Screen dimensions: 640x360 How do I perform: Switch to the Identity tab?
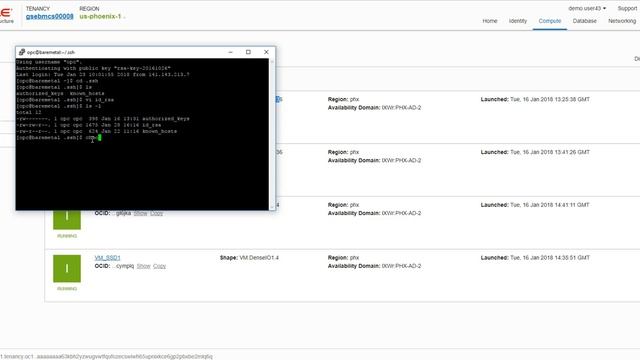coord(518,21)
